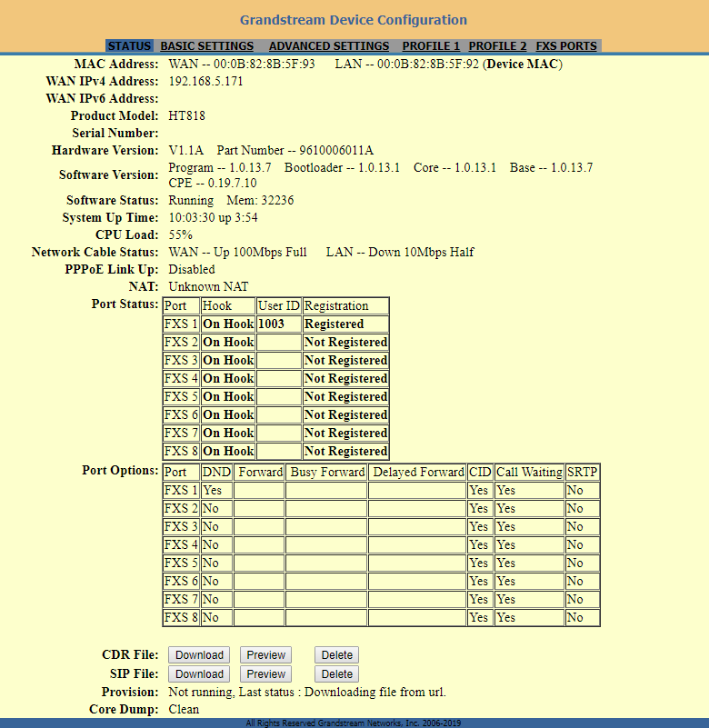Viewport: 709px width, 728px height.
Task: Click Call Waiting column header
Action: pyautogui.click(x=529, y=473)
